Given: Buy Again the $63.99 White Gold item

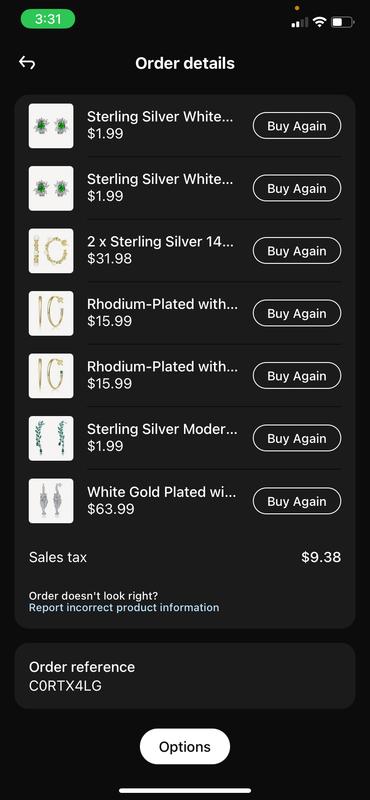Looking at the screenshot, I should click(297, 501).
